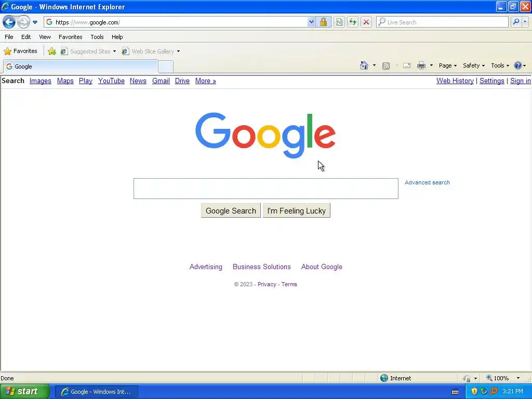
Task: Open Favorites center with star button
Action: pos(20,51)
